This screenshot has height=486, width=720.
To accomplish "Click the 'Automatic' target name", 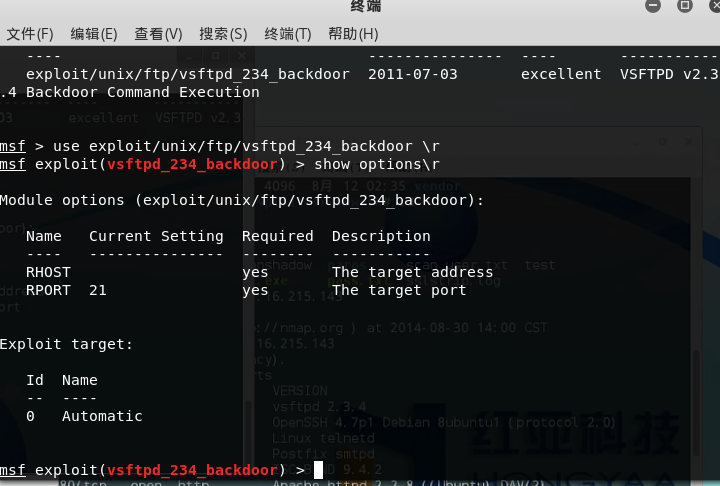I will point(102,416).
